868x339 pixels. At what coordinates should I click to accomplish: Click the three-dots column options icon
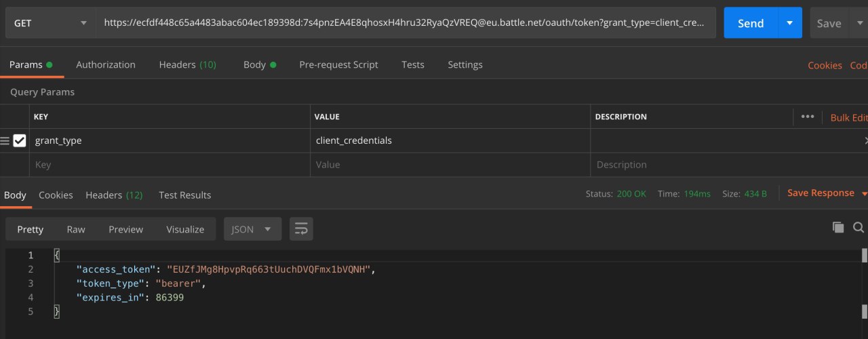pos(807,117)
